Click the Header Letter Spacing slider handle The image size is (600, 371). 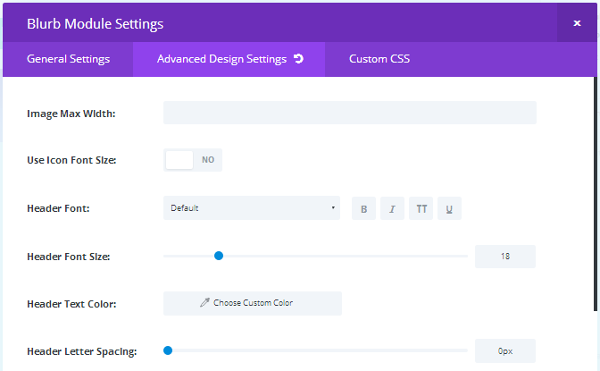168,350
